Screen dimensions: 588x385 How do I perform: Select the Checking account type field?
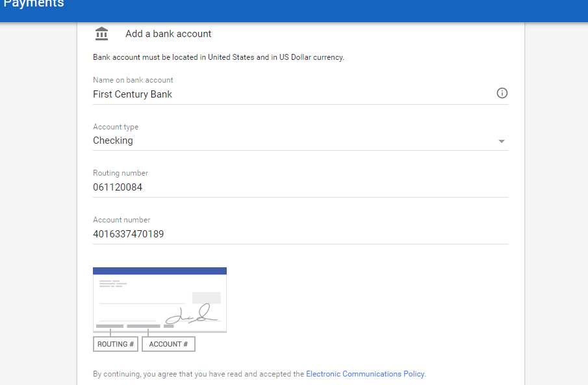300,140
